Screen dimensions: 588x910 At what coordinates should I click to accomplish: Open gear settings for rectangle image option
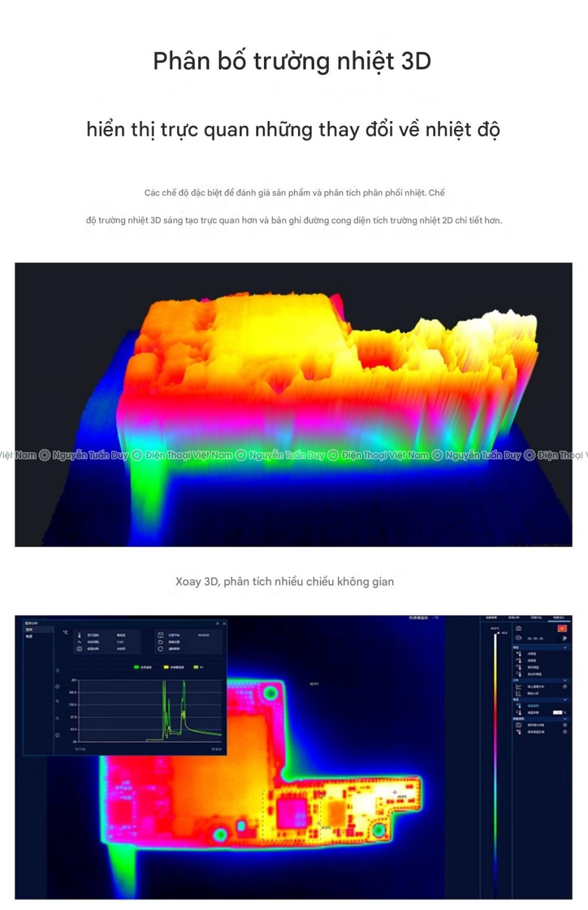565,725
